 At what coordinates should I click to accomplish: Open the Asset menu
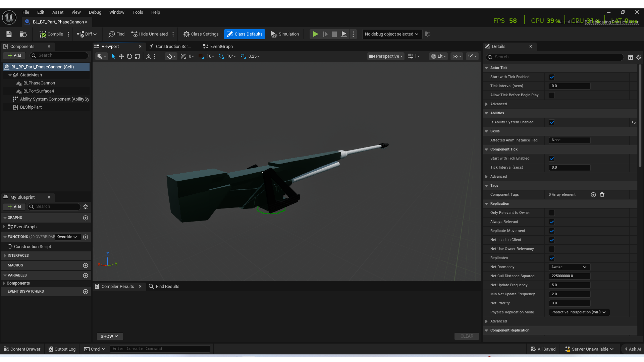58,12
